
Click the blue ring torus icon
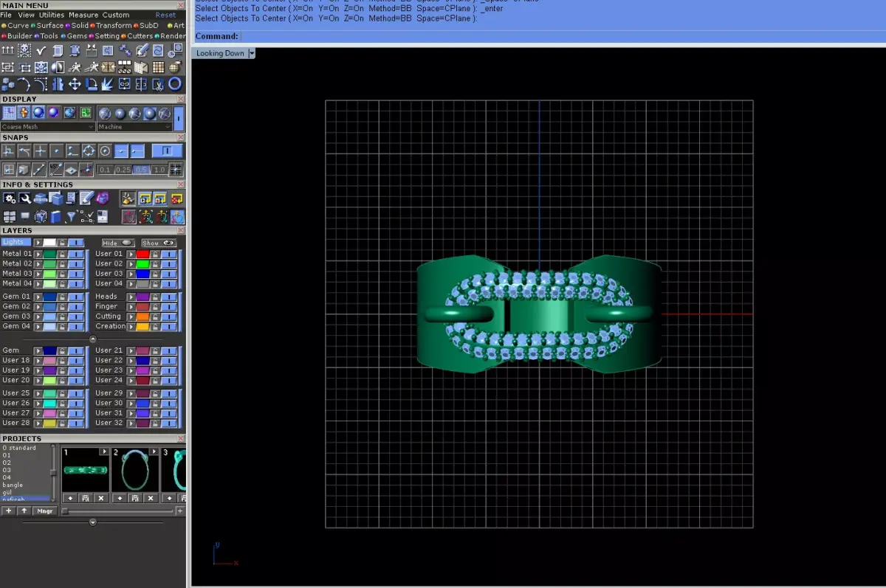point(175,84)
